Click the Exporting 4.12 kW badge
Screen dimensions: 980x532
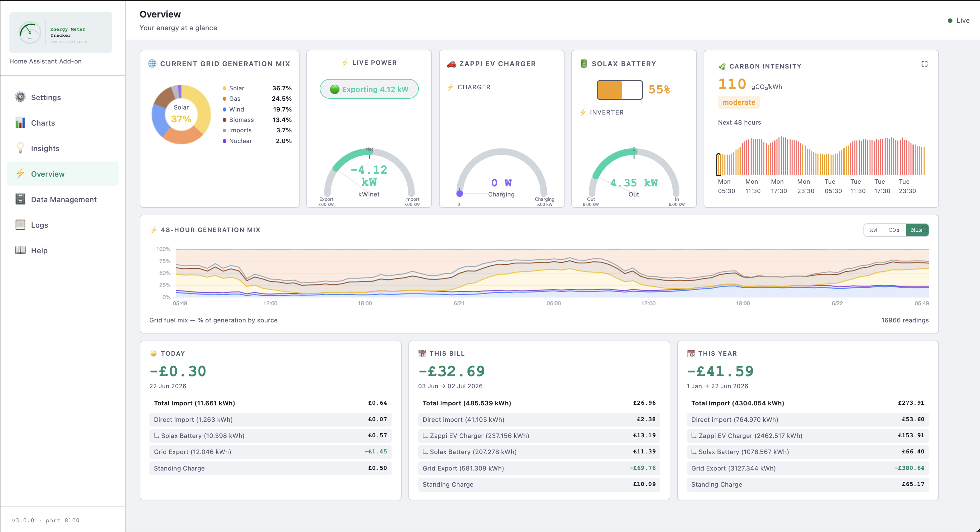(x=369, y=89)
